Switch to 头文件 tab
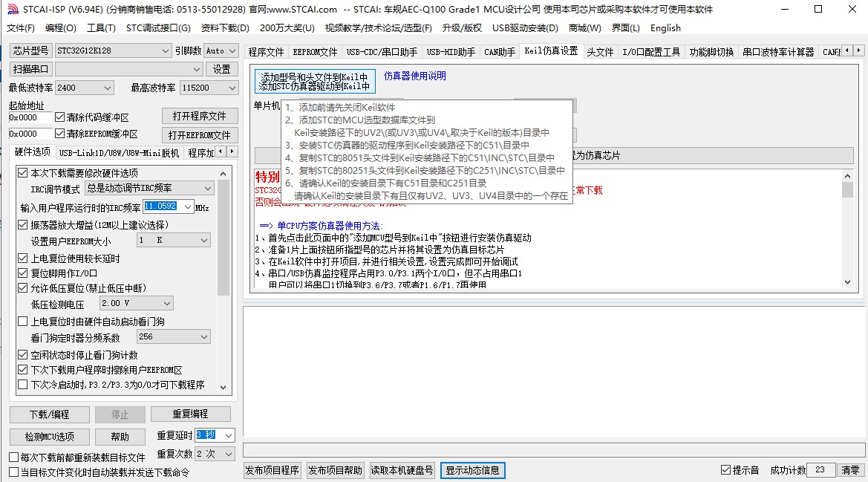This screenshot has width=868, height=482. (600, 51)
